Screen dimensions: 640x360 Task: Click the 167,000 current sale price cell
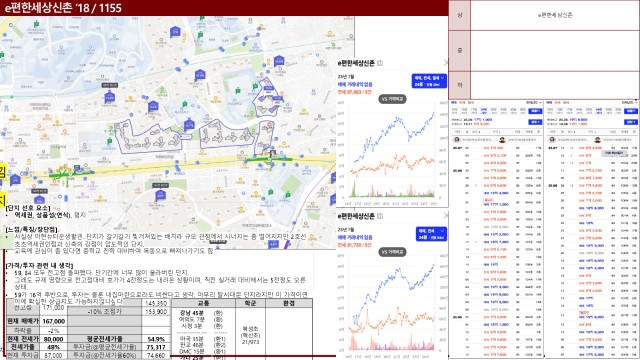53,321
